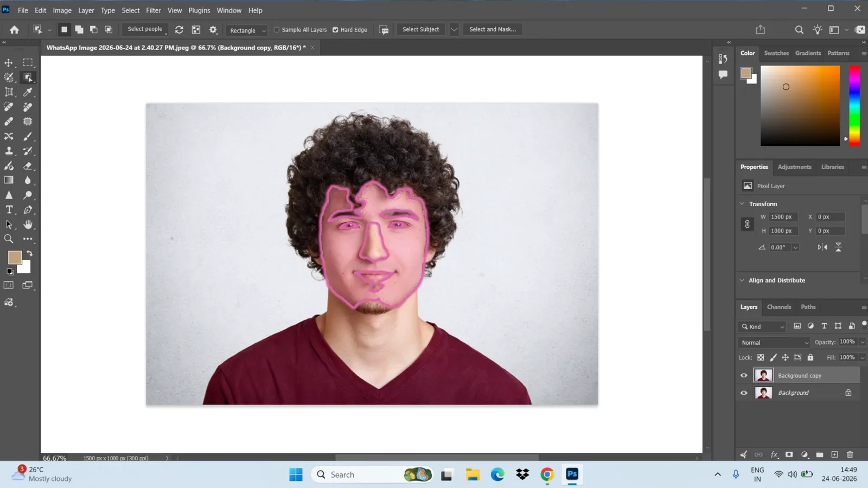Select the Move tool
This screenshot has height=488, width=868.
tap(9, 63)
